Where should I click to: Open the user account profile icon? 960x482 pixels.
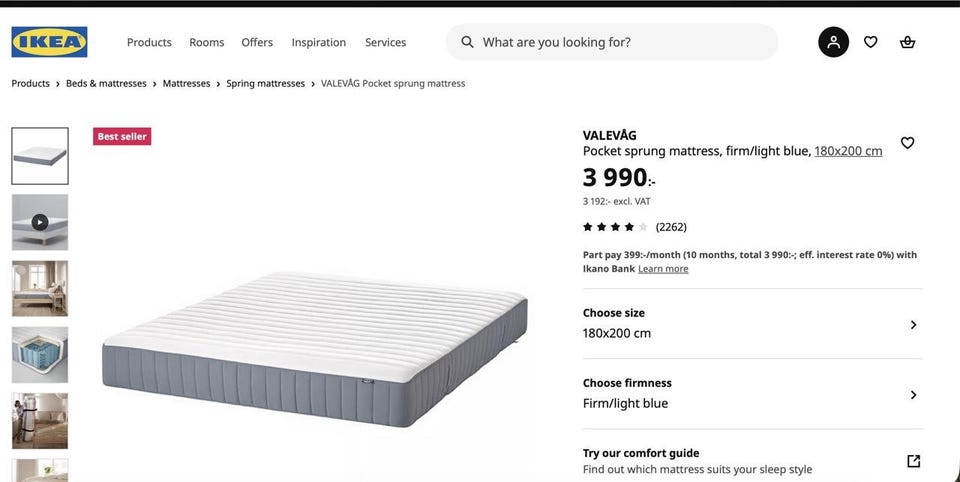click(833, 42)
